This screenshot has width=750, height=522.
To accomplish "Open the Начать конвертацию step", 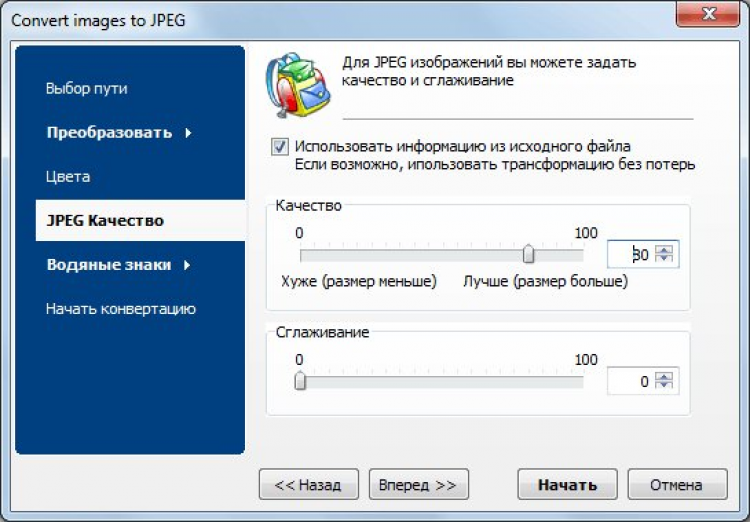I will click(120, 309).
